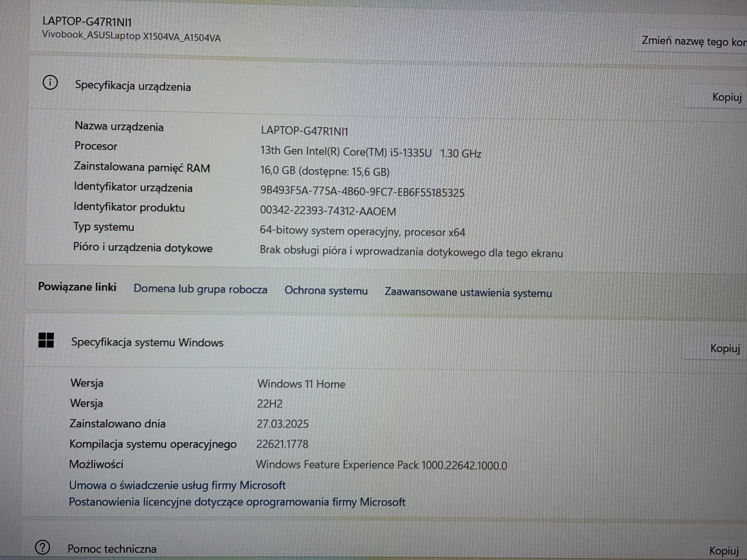The image size is (747, 560).
Task: Click the Pióro i urządzenia dotykowe label
Action: 143,247
